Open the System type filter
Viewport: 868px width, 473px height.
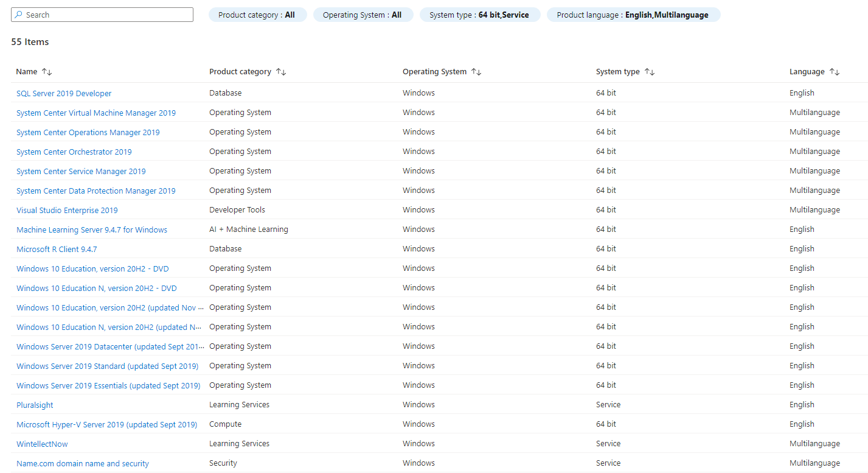[480, 15]
